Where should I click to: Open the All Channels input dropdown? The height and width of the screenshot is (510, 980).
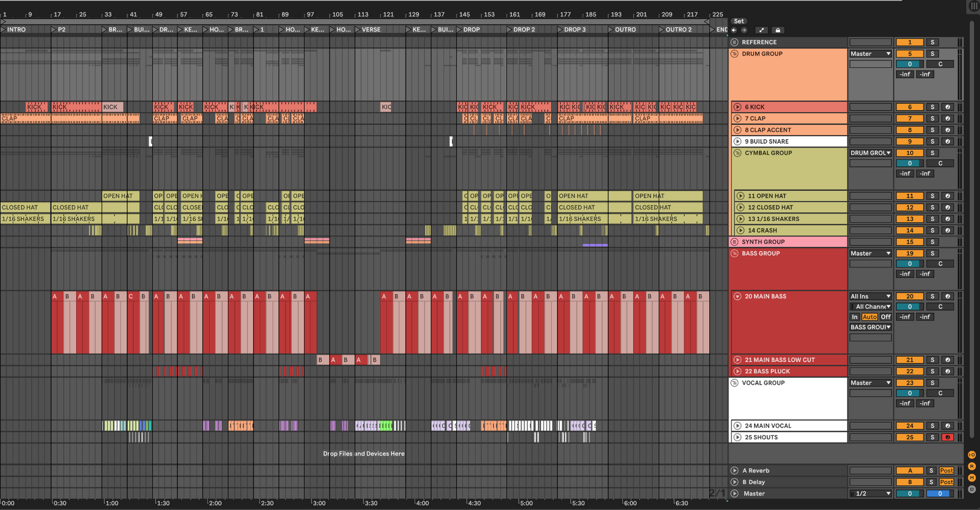(871, 307)
